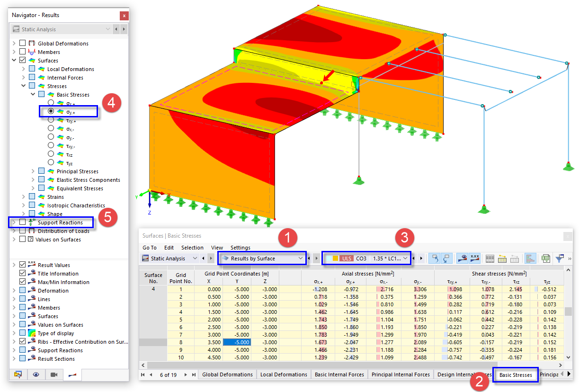Click the table with colored bars icon

point(530,258)
